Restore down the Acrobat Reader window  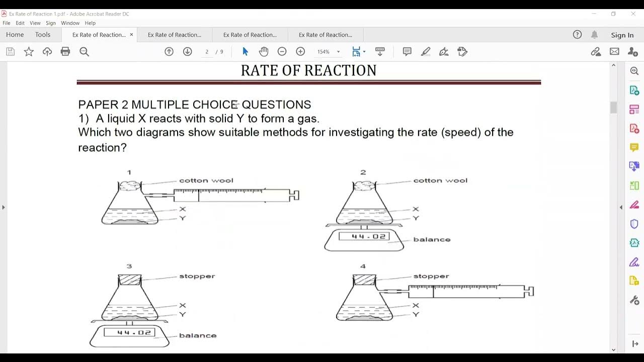coord(613,14)
